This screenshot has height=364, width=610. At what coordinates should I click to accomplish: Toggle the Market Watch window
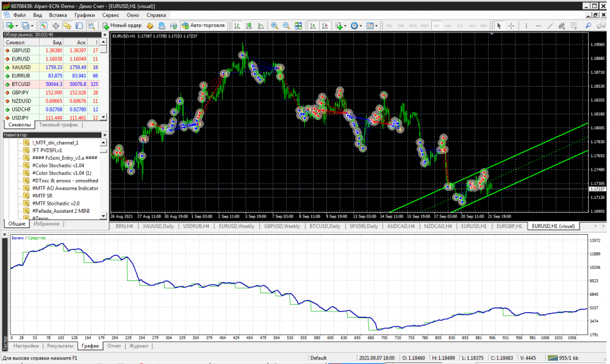pyautogui.click(x=43, y=26)
